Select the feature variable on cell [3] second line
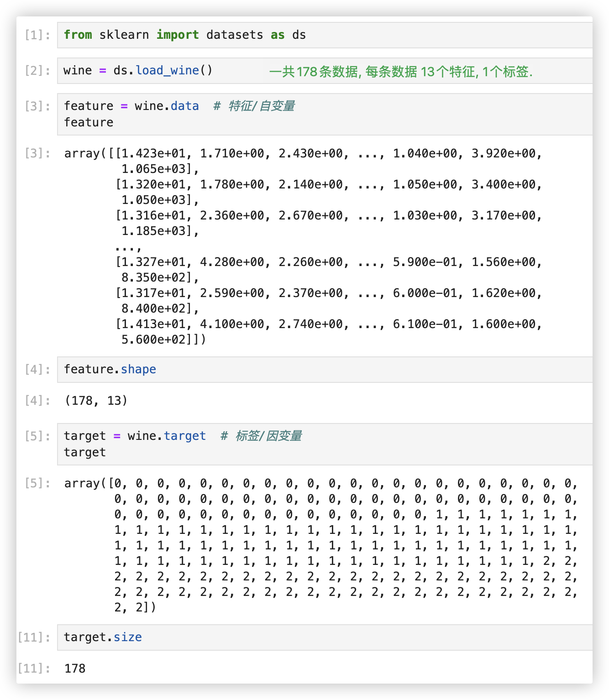Image resolution: width=609 pixels, height=700 pixels. click(88, 122)
